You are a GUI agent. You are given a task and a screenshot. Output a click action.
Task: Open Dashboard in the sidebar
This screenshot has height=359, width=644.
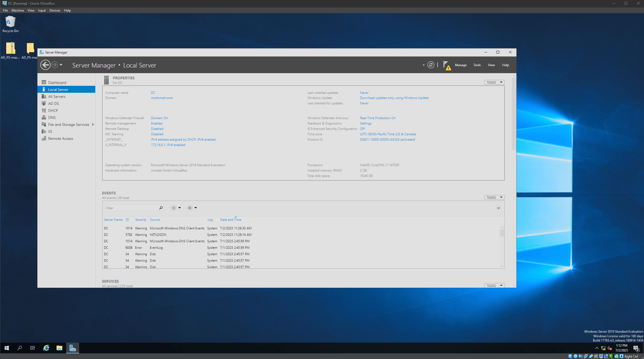point(66,83)
